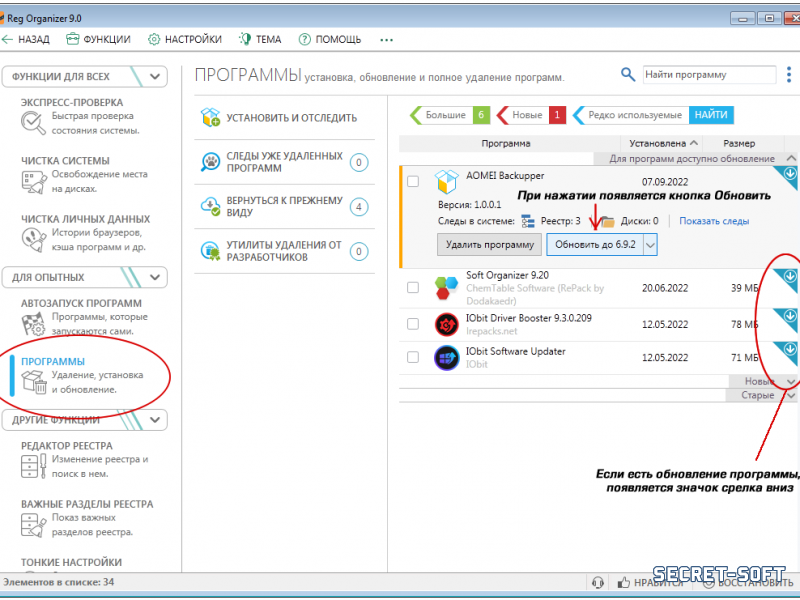Open dropdown arrow next to Update button
Image resolution: width=800 pixels, height=600 pixels.
click(650, 244)
